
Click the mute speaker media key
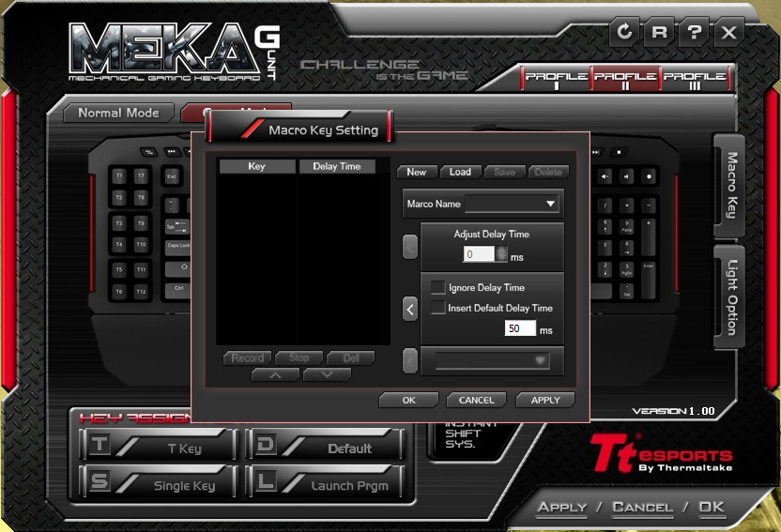point(627,176)
